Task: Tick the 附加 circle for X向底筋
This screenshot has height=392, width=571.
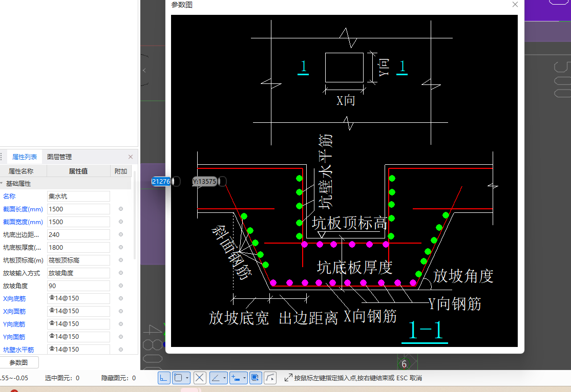Action: (x=121, y=298)
